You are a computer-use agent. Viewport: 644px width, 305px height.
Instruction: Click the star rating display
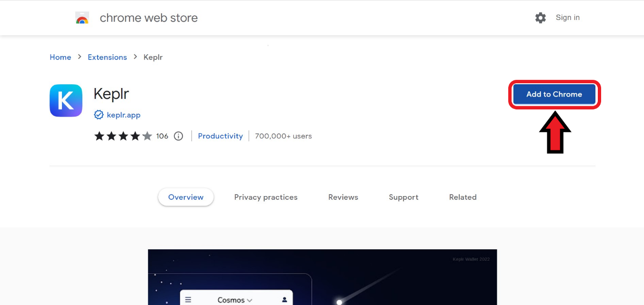coord(123,136)
